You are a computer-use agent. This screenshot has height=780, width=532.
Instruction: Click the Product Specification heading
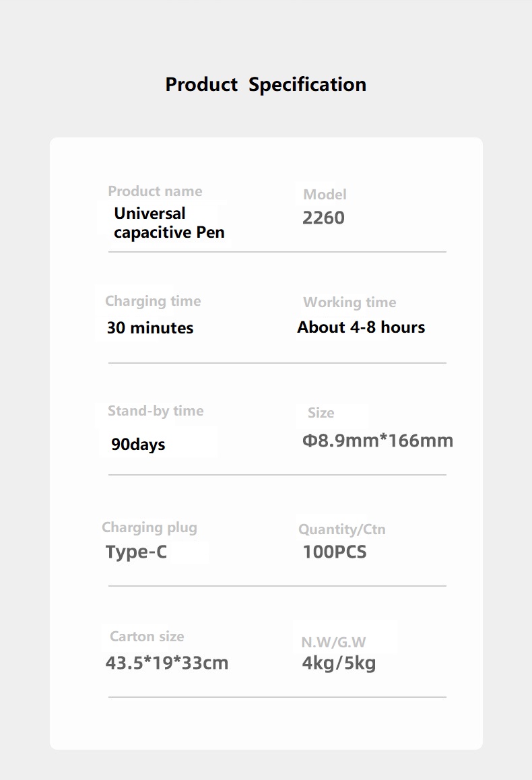(266, 85)
